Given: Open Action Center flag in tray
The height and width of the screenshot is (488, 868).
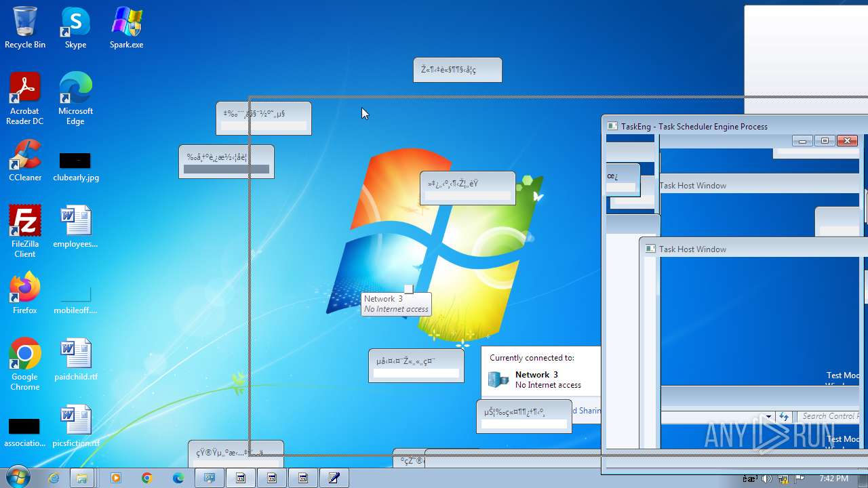Looking at the screenshot, I should tap(800, 479).
